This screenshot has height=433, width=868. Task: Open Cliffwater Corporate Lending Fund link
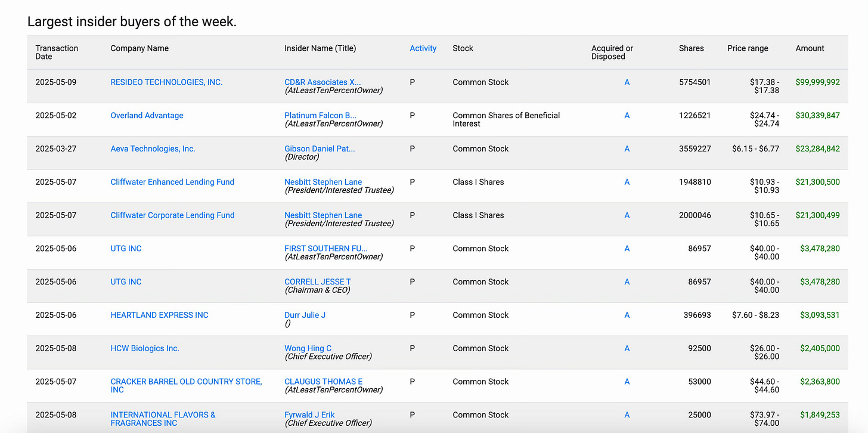pos(172,215)
